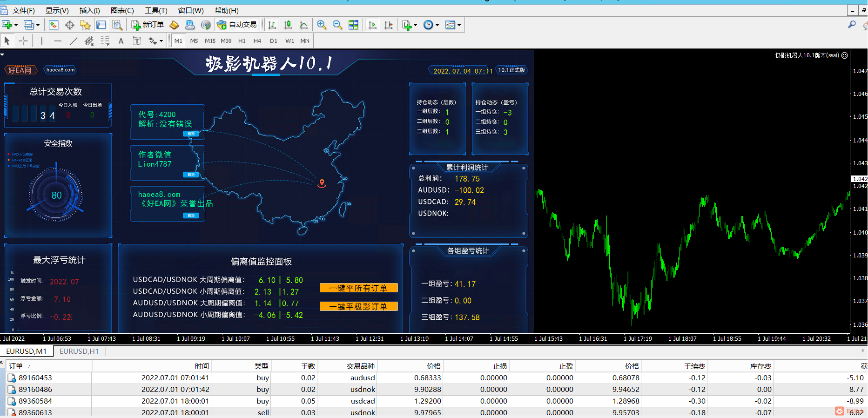The image size is (868, 418).
Task: Open the 工具(T) menu
Action: coord(156,10)
